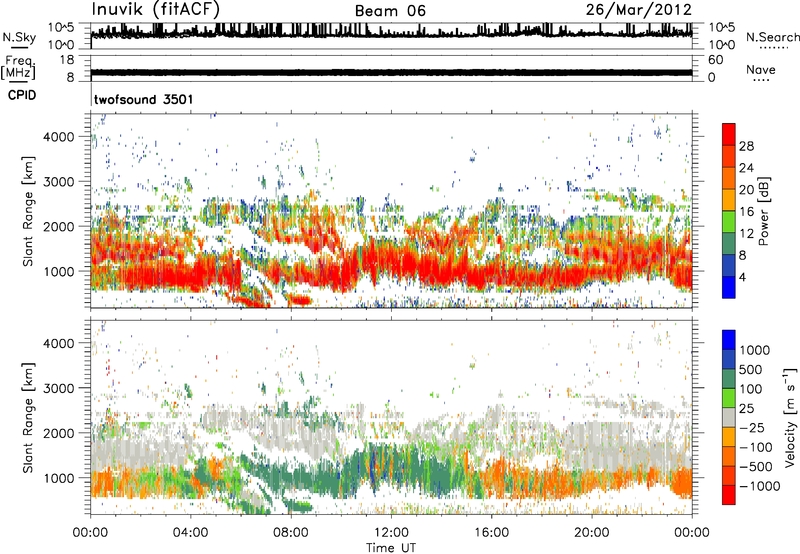Click the '20:00' time axis label

(x=591, y=533)
